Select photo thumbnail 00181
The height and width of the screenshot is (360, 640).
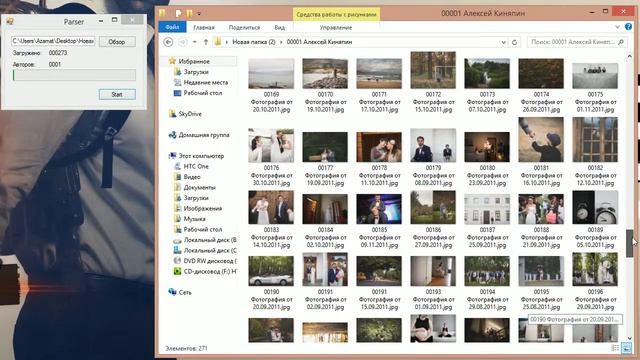coord(541,140)
